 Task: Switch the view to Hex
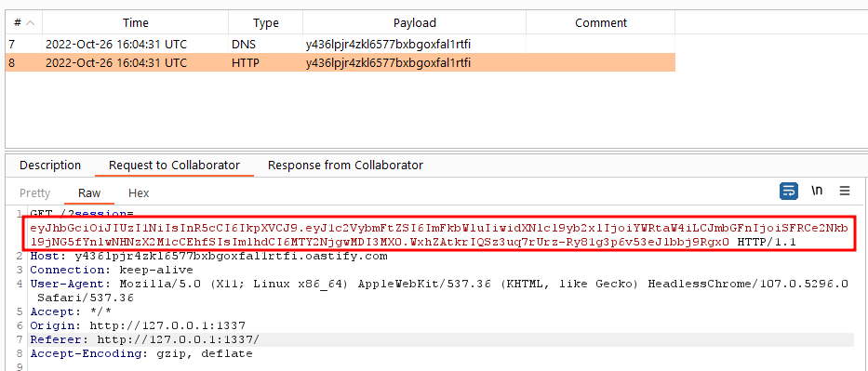point(139,193)
